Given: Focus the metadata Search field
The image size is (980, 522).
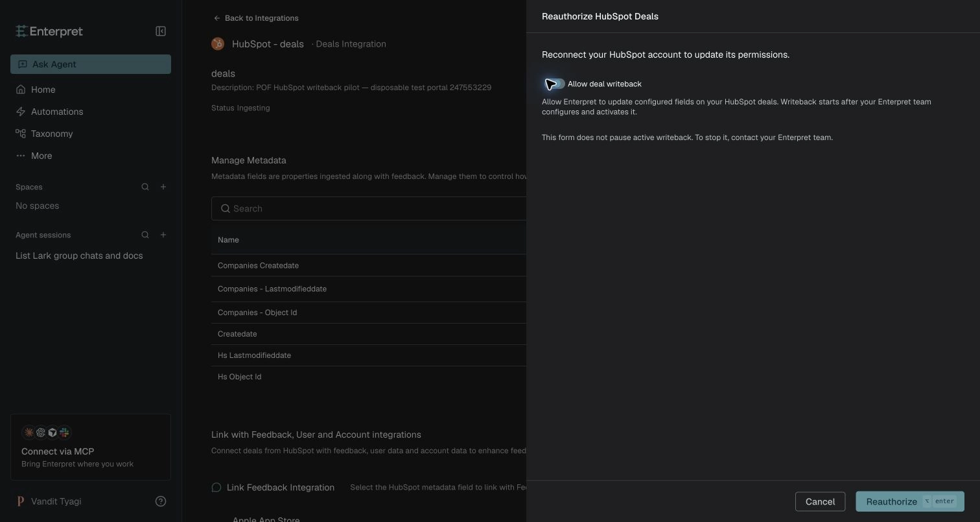Looking at the screenshot, I should coord(369,208).
